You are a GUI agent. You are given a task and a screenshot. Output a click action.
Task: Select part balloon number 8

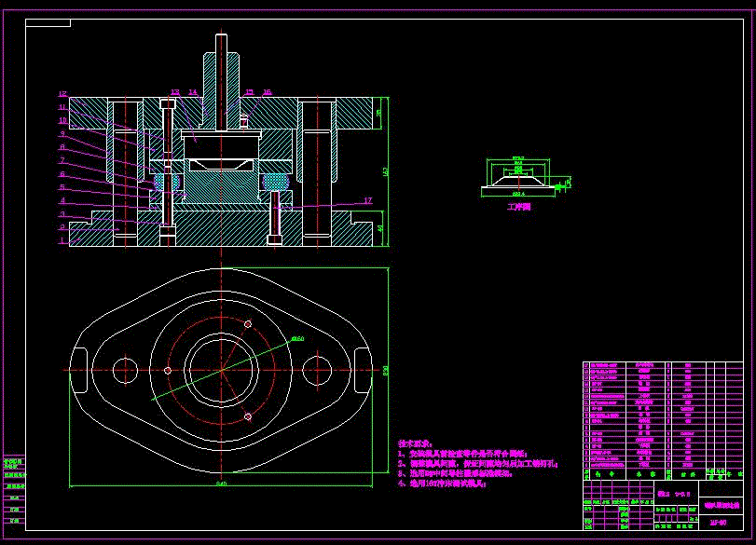(x=62, y=147)
